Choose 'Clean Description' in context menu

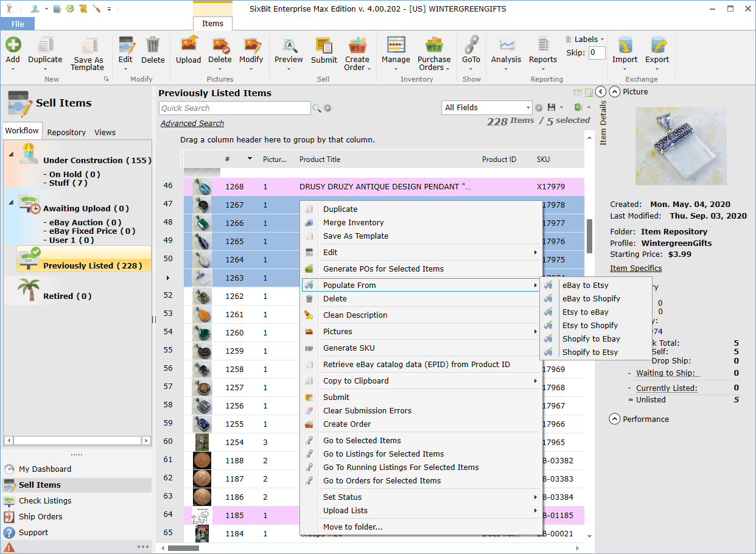pos(355,315)
